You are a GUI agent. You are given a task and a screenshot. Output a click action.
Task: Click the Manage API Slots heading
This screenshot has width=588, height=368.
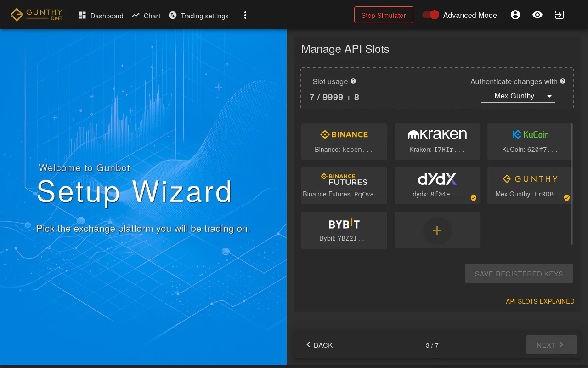345,49
